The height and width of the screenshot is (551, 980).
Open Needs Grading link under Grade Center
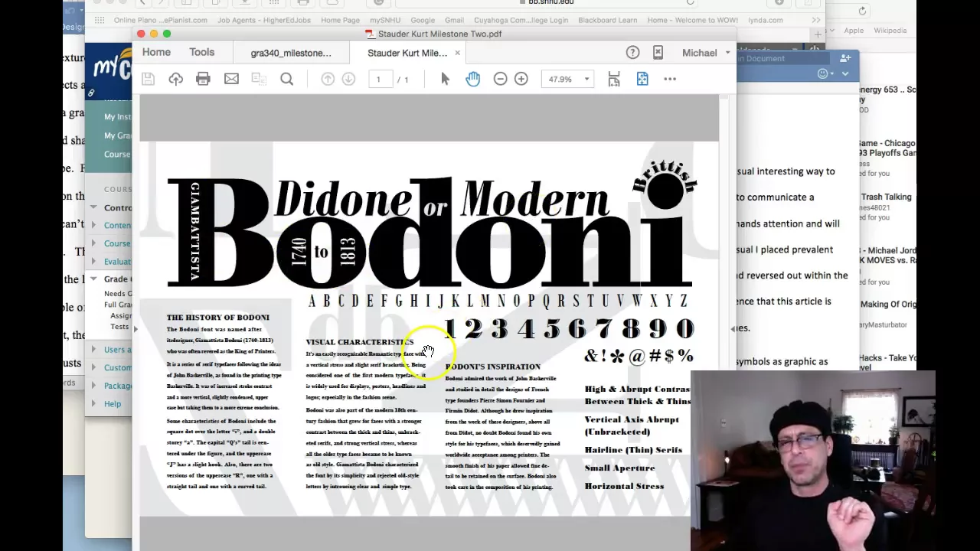pos(117,294)
